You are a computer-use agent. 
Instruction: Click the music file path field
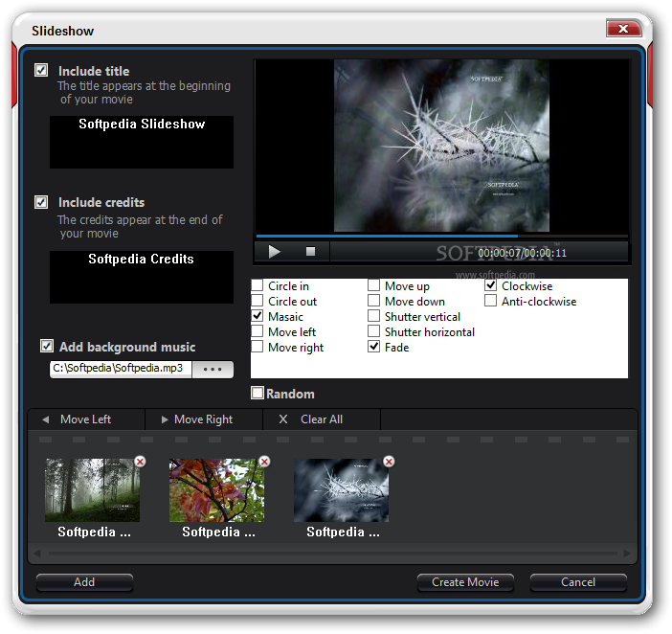tap(121, 369)
